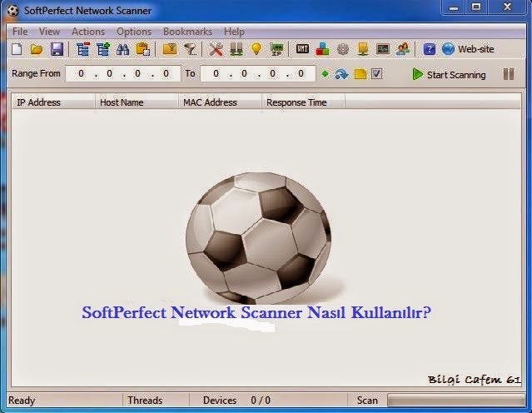The image size is (532, 413).
Task: Click the Threads status bar entry
Action: (145, 401)
